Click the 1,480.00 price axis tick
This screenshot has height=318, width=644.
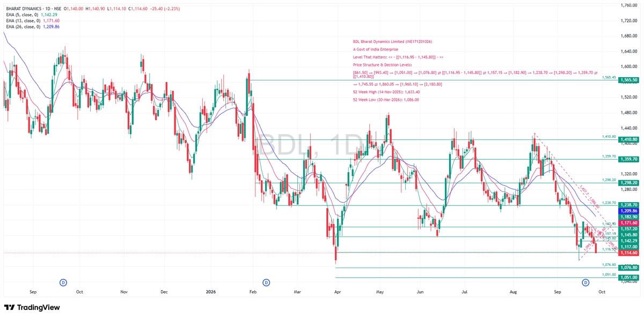coord(628,113)
